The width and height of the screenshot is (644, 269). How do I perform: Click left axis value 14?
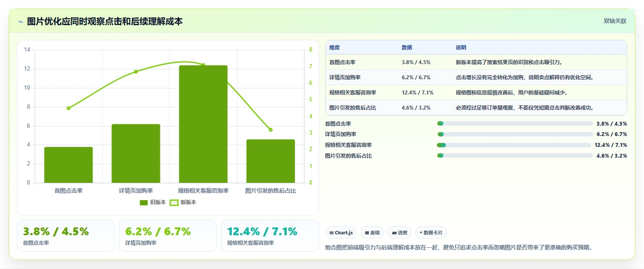27,50
